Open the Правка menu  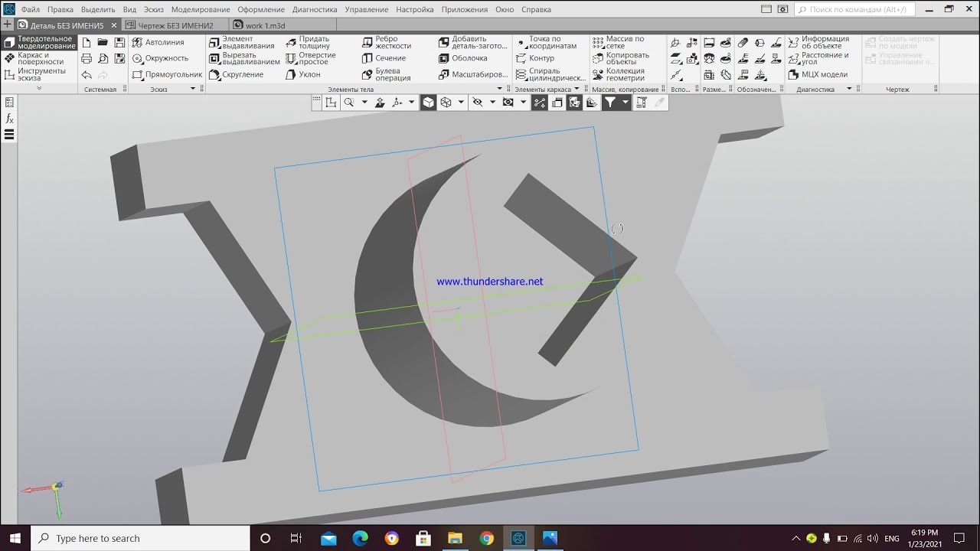point(60,10)
